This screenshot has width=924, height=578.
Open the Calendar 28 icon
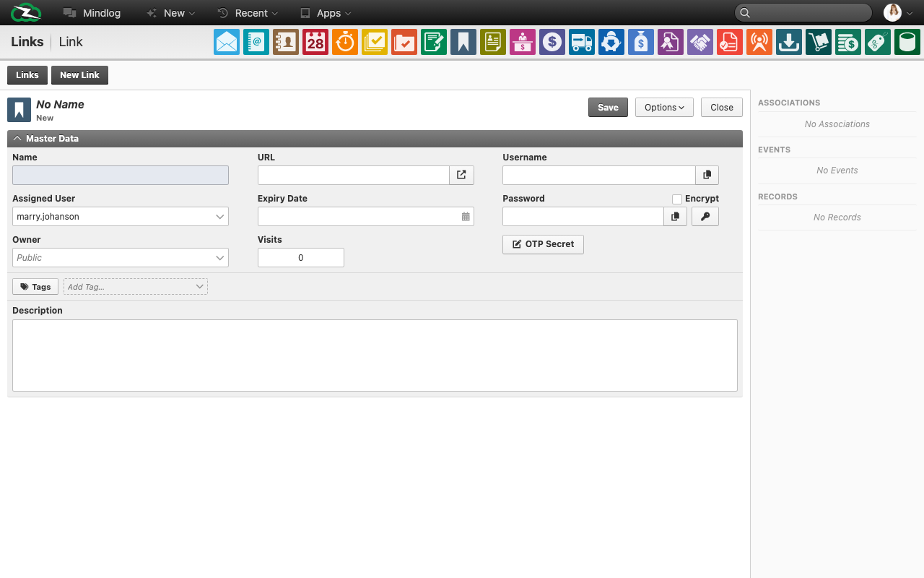(x=315, y=42)
